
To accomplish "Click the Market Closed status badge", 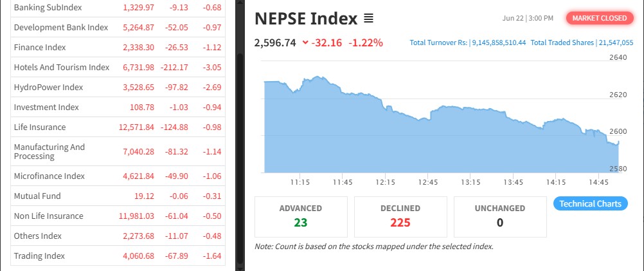I will coord(599,18).
